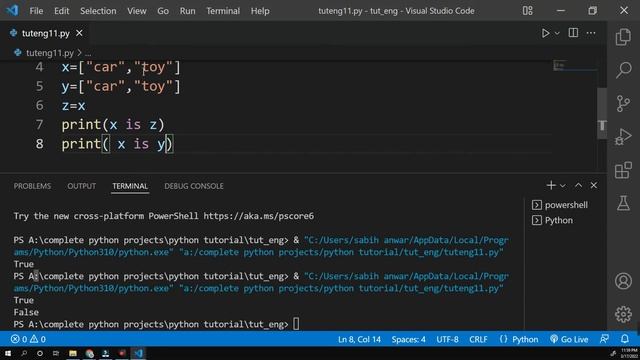640x360 pixels.
Task: Change encoding via UTF-8 status item
Action: click(x=447, y=339)
